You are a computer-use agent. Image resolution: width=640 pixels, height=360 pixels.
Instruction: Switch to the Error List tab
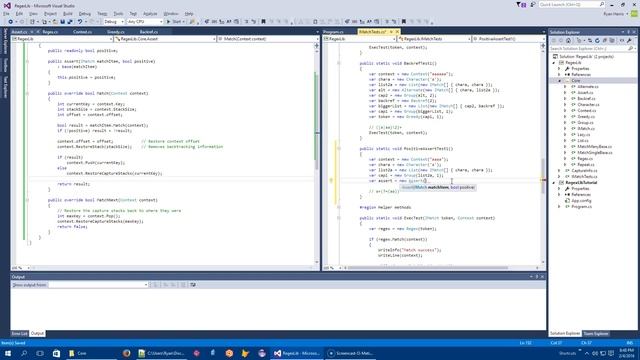[19, 334]
